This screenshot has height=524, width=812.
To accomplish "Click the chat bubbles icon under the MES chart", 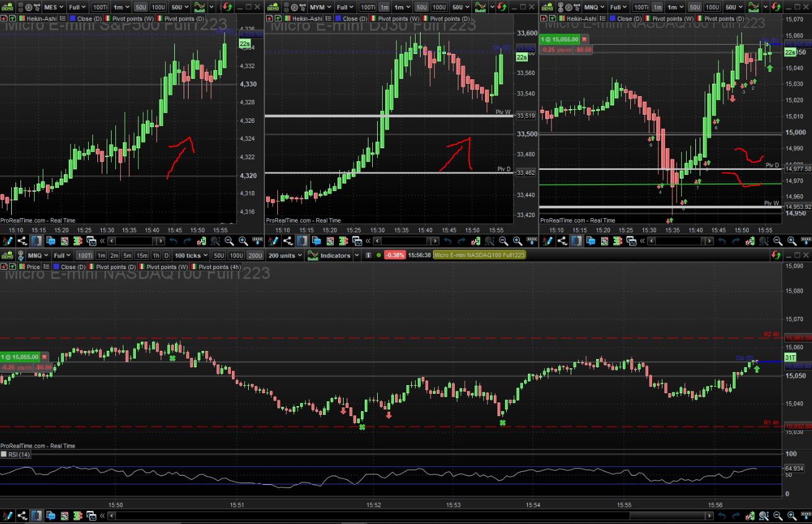I will click(x=51, y=241).
